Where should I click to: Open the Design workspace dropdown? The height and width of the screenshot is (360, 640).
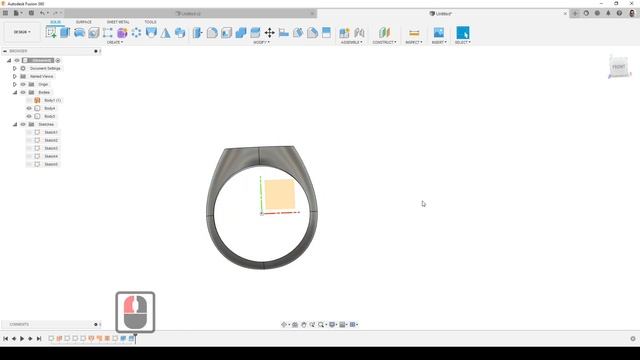click(x=22, y=32)
